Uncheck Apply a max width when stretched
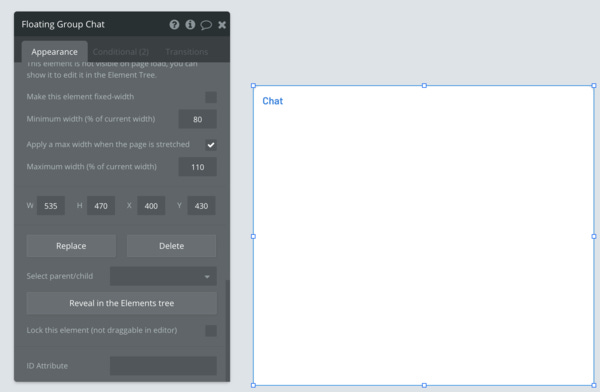This screenshot has width=600, height=392. click(211, 145)
